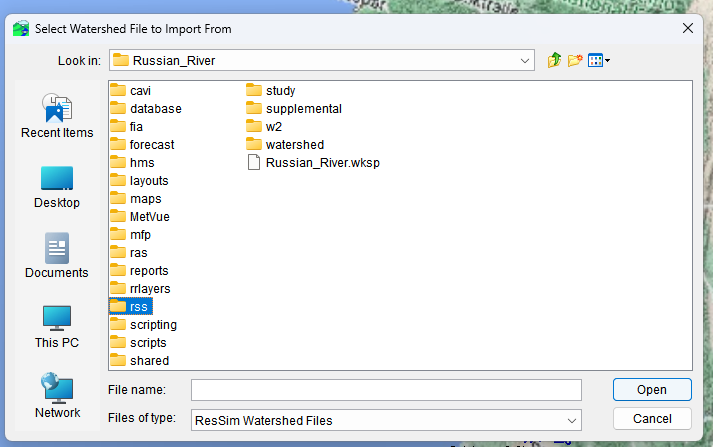Focus the File name field
Image resolution: width=713 pixels, height=447 pixels.
386,390
